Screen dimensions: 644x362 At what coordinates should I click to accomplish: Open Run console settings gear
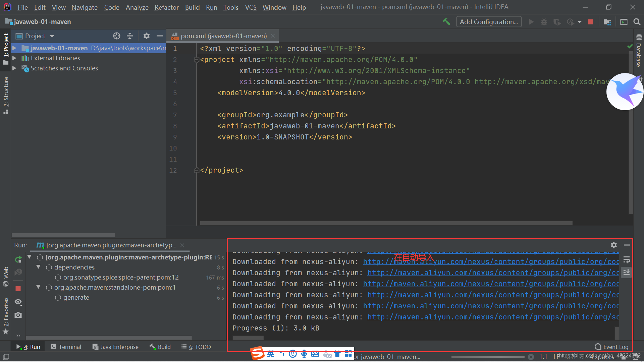[x=613, y=245]
